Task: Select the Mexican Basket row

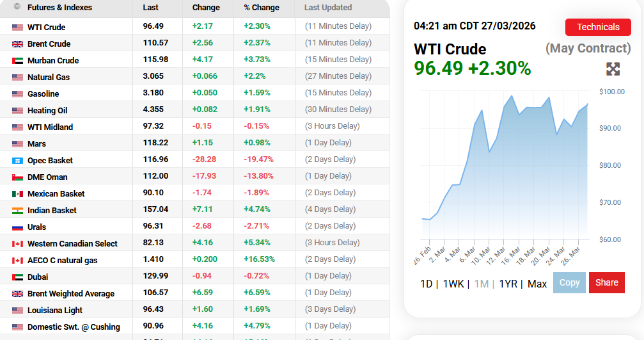Action: point(56,193)
